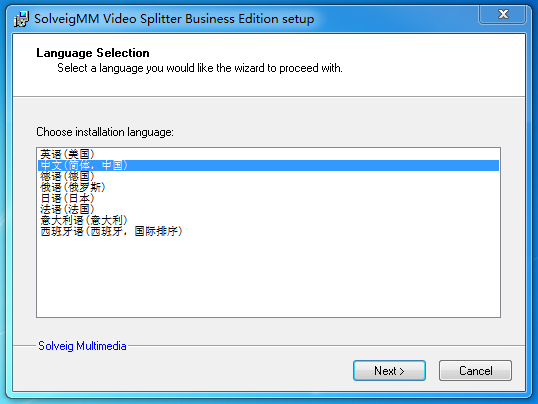Click the SolveigMM Video Splitter title bar text
Viewport: 538px width, 404px height.
[x=174, y=19]
